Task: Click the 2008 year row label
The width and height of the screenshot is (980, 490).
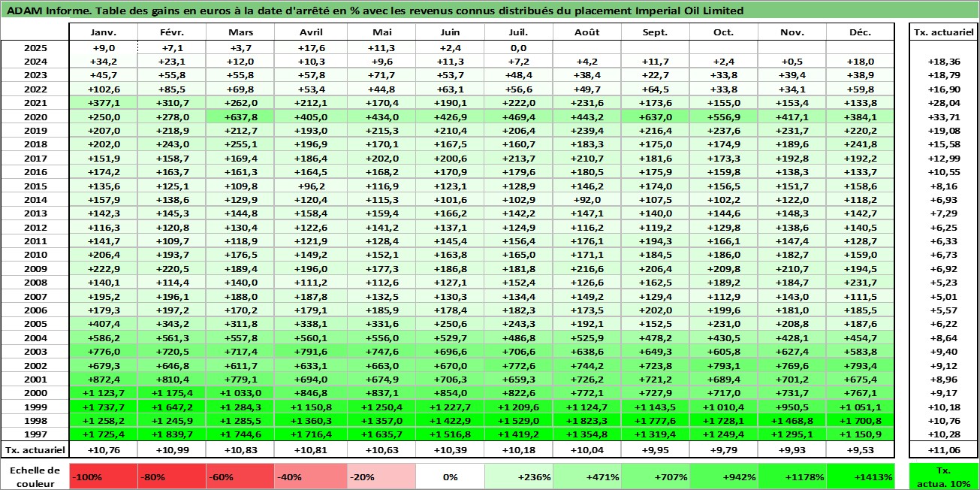Action: tap(35, 283)
